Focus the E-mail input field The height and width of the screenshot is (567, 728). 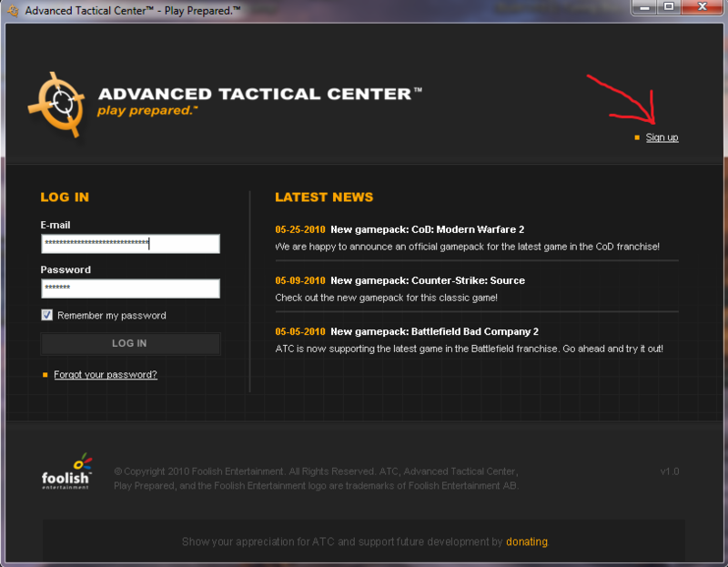[x=130, y=244]
